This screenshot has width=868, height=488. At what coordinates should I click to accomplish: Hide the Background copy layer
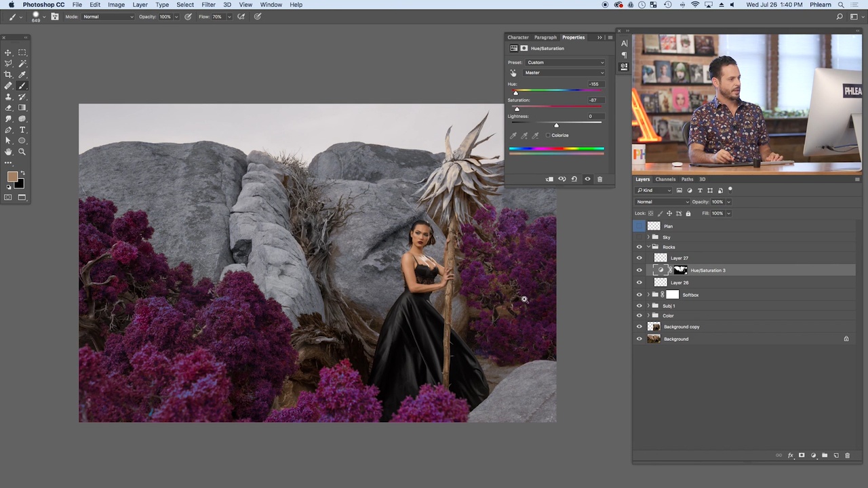[639, 327]
